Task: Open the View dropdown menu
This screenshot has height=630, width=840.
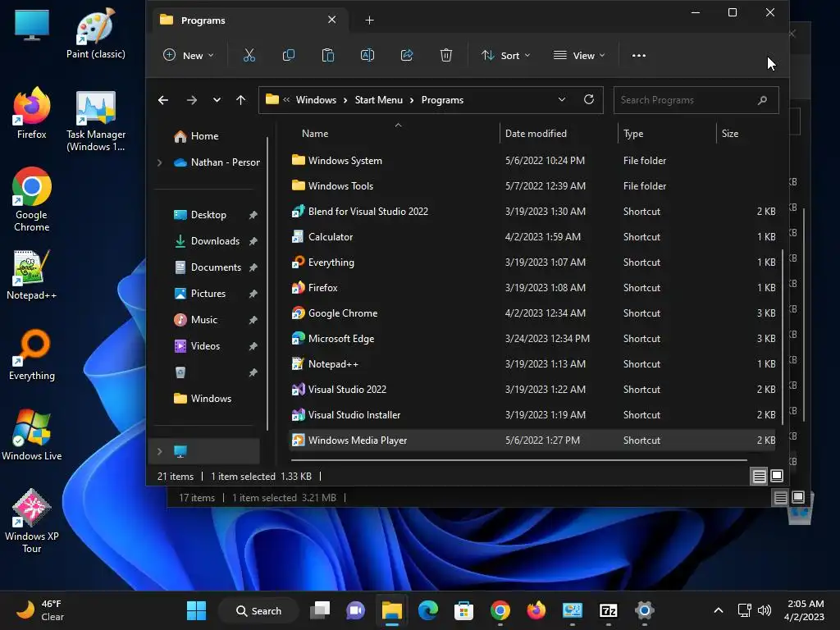Action: (579, 55)
